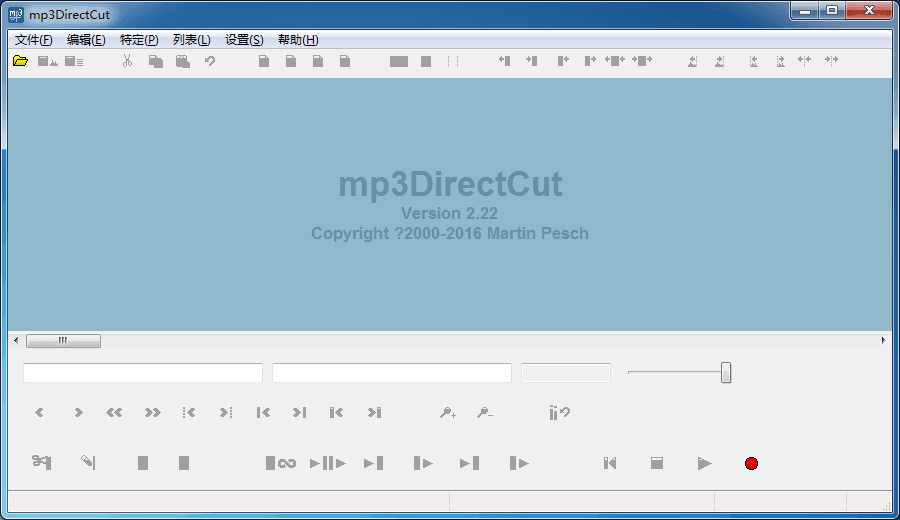Click the horizontal scrollbar thumb

(63, 341)
